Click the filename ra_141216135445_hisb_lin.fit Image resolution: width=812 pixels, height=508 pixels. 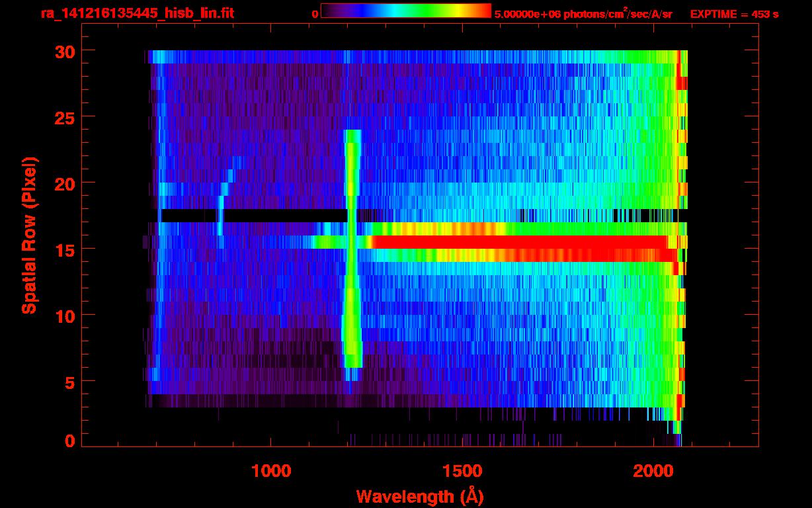coord(137,13)
